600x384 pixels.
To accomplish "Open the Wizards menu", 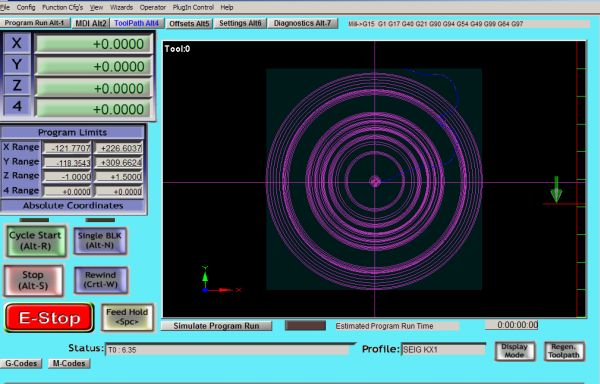I will pyautogui.click(x=121, y=7).
